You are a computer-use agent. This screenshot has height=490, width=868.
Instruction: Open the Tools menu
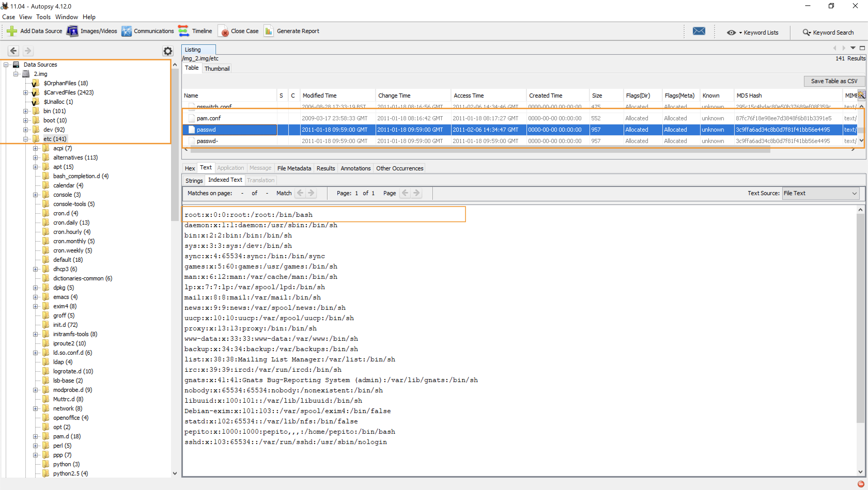43,17
